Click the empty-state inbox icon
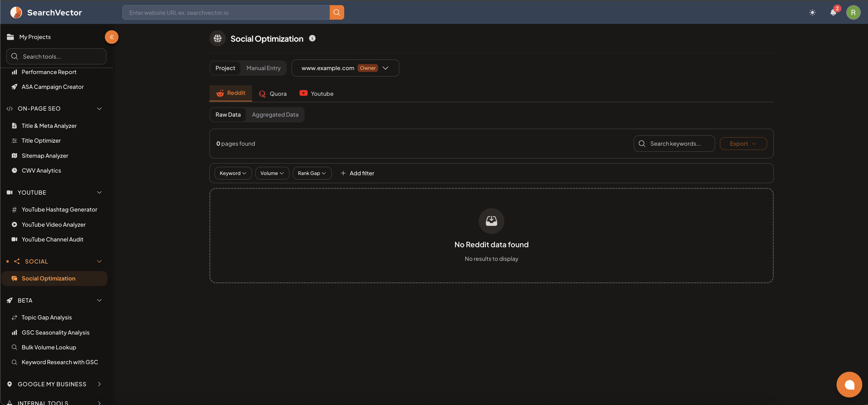This screenshot has height=405, width=868. click(491, 221)
